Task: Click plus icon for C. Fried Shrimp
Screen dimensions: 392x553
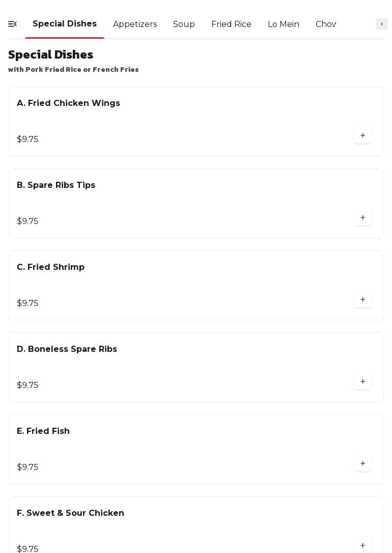Action: (x=362, y=300)
